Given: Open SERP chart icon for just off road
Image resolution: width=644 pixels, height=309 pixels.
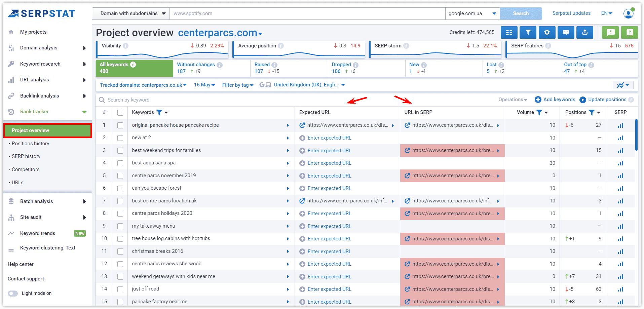Looking at the screenshot, I should click(x=620, y=289).
